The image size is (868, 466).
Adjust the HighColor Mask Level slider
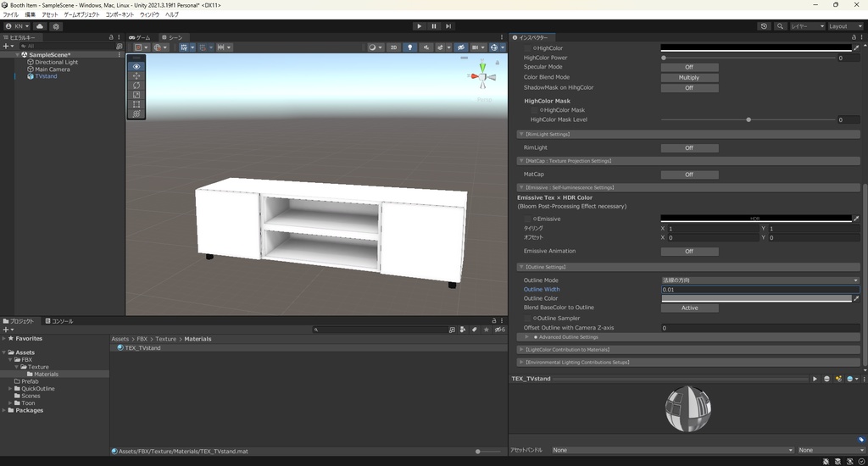748,119
